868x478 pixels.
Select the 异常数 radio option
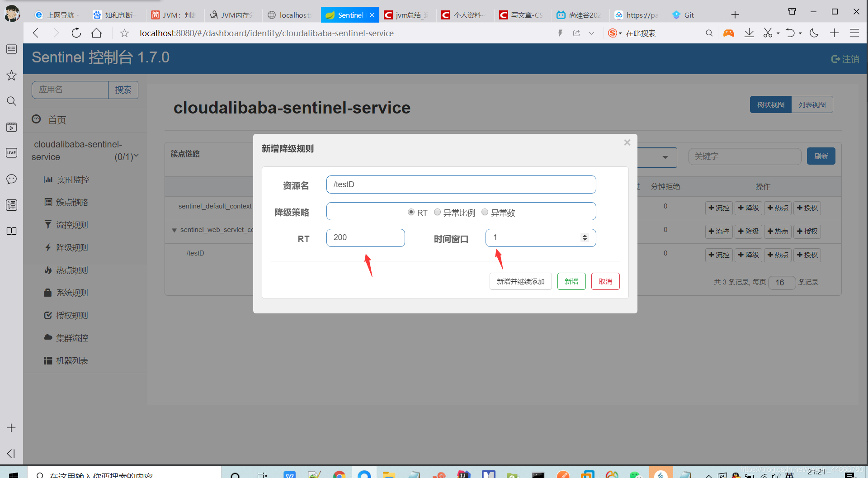[x=485, y=212]
